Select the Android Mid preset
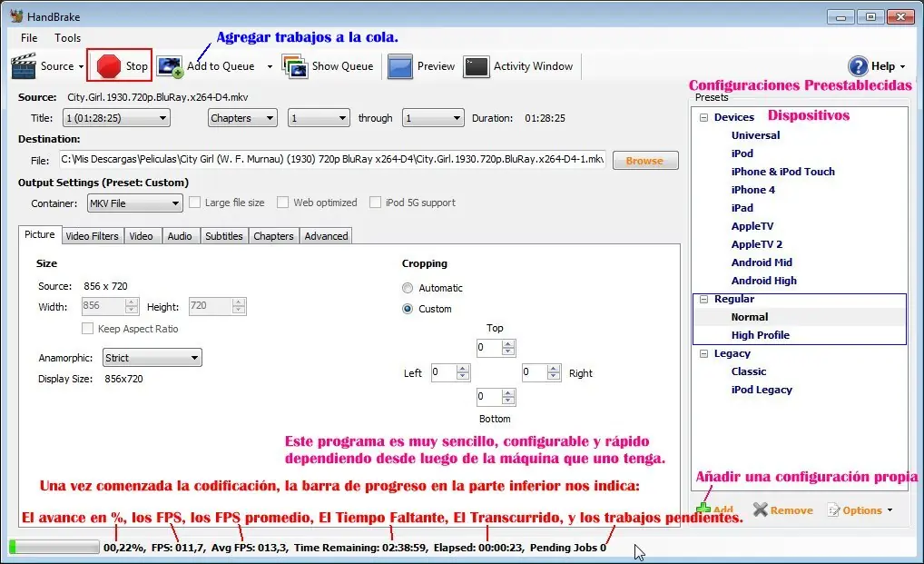The width and height of the screenshot is (924, 564). click(x=762, y=262)
